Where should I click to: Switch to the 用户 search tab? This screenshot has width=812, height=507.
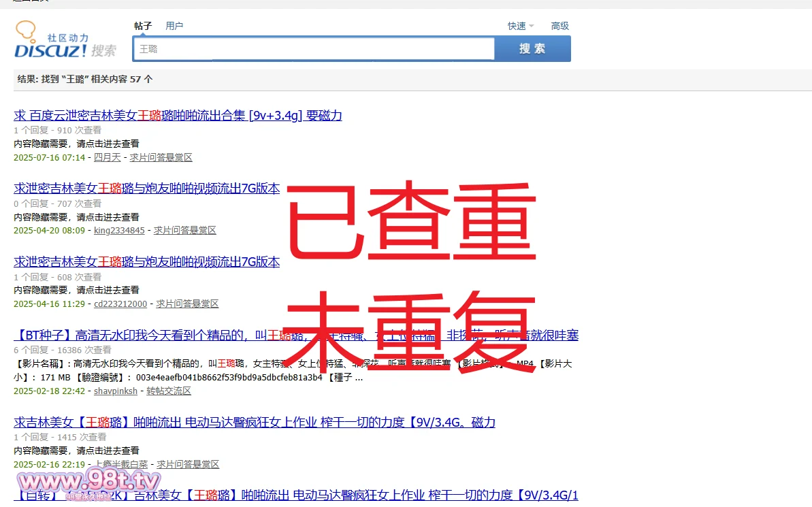174,26
